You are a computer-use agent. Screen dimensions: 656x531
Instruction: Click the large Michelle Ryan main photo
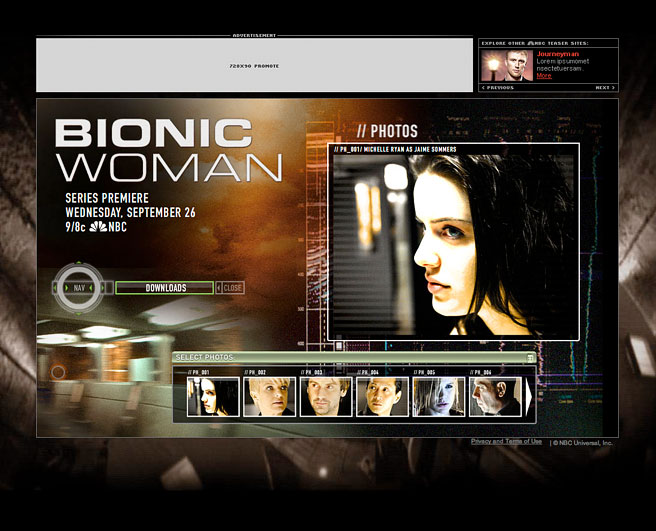pyautogui.click(x=454, y=245)
